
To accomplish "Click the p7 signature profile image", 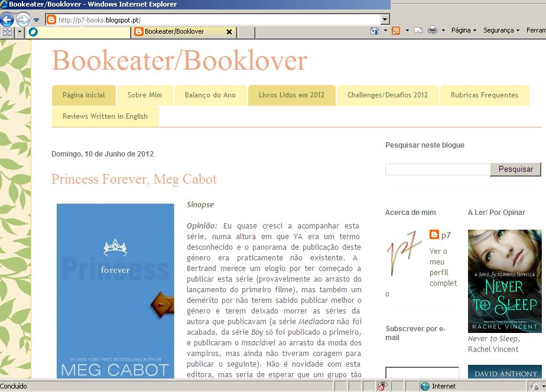I will (x=404, y=253).
